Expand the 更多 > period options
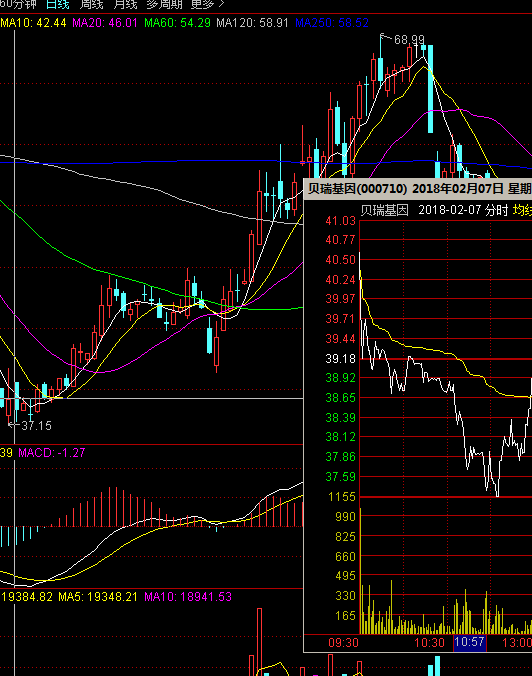This screenshot has height=676, width=532. [x=208, y=4]
